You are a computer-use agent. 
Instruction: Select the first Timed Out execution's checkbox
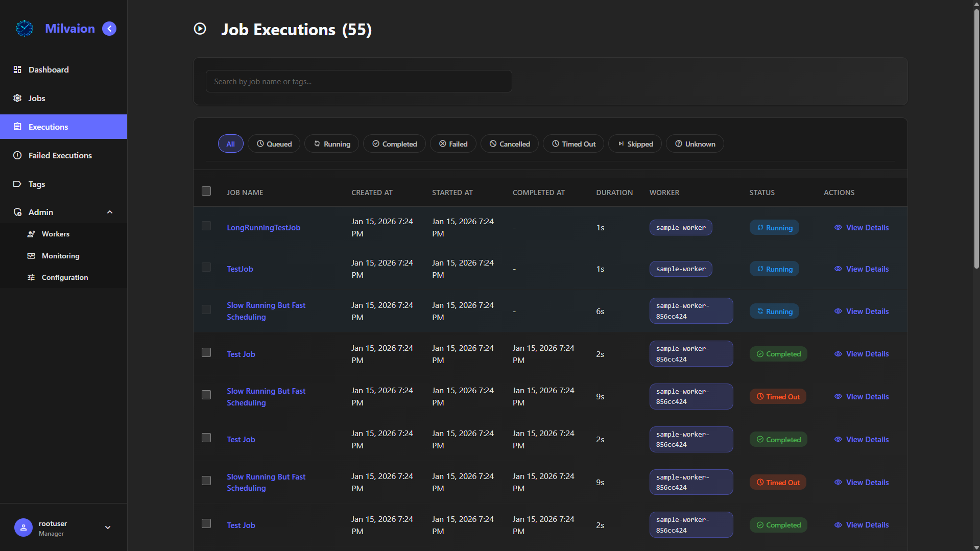click(206, 395)
